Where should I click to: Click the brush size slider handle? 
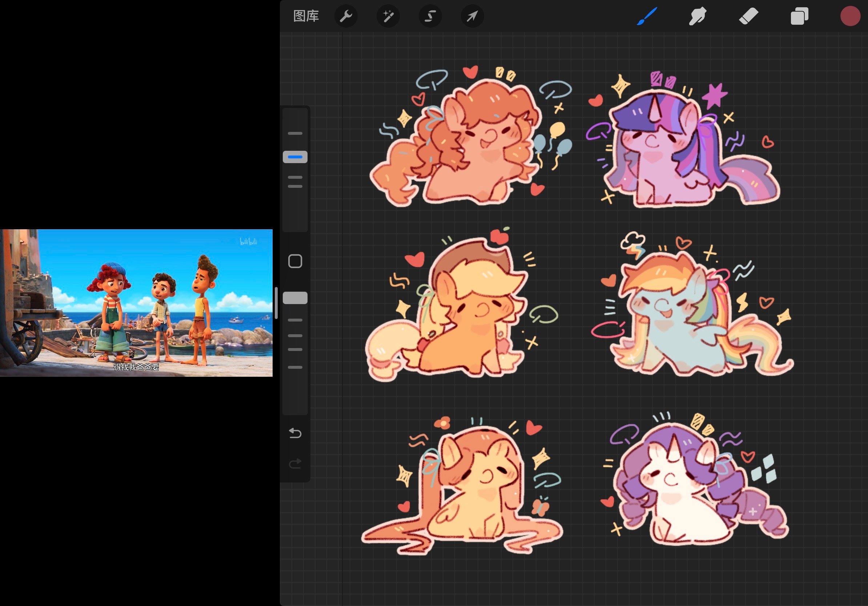coord(295,157)
